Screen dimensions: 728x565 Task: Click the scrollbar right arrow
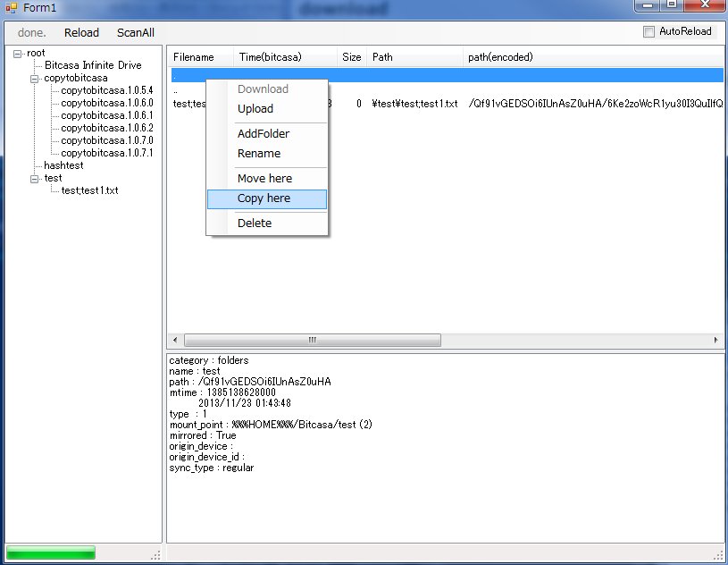(716, 341)
